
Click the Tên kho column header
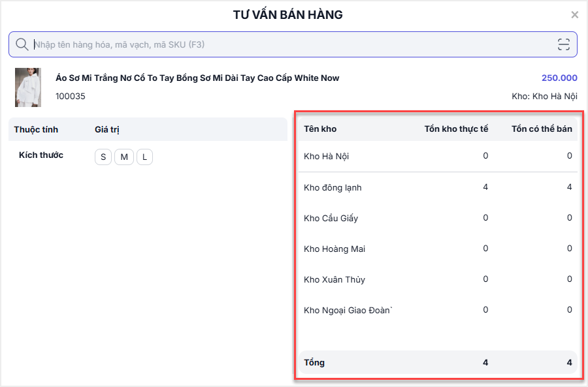[320, 129]
